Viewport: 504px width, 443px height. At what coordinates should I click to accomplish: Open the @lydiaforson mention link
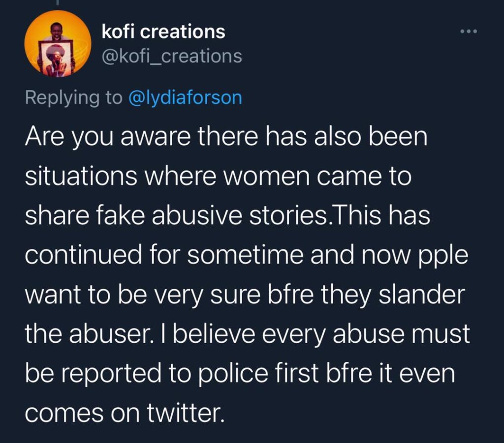coord(185,97)
